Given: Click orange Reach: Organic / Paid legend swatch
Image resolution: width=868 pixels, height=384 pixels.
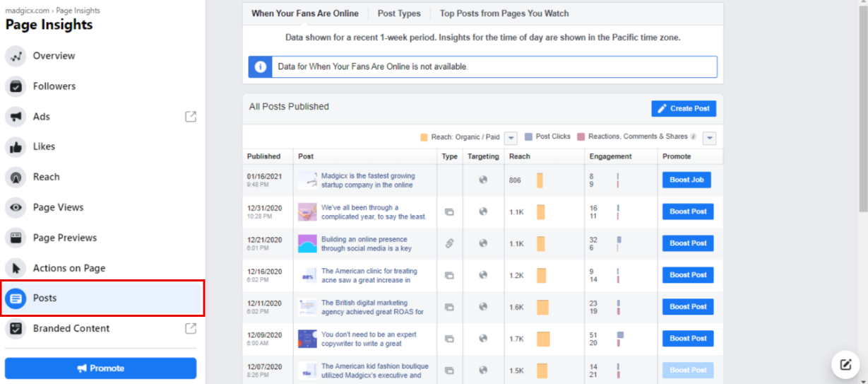Looking at the screenshot, I should coord(424,137).
